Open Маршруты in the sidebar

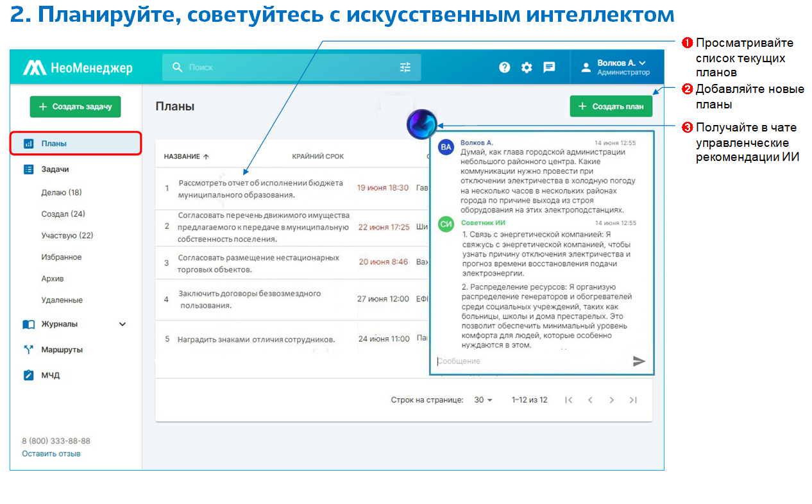(x=62, y=350)
